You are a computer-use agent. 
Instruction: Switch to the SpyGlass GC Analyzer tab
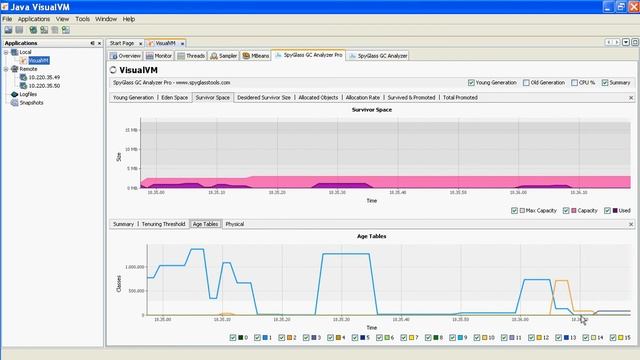click(378, 56)
